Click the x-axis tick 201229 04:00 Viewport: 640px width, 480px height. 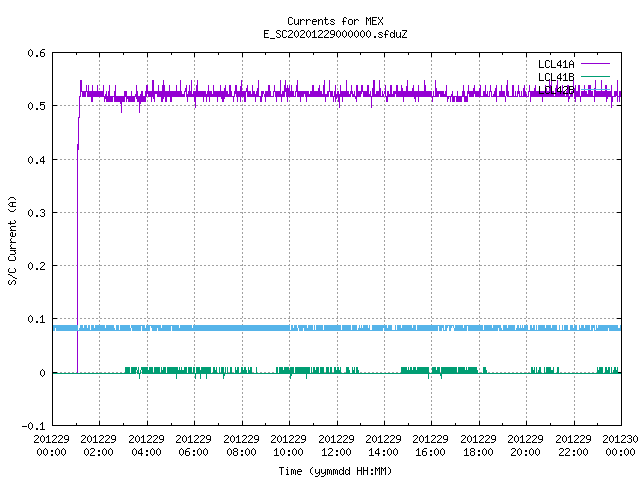point(146,445)
